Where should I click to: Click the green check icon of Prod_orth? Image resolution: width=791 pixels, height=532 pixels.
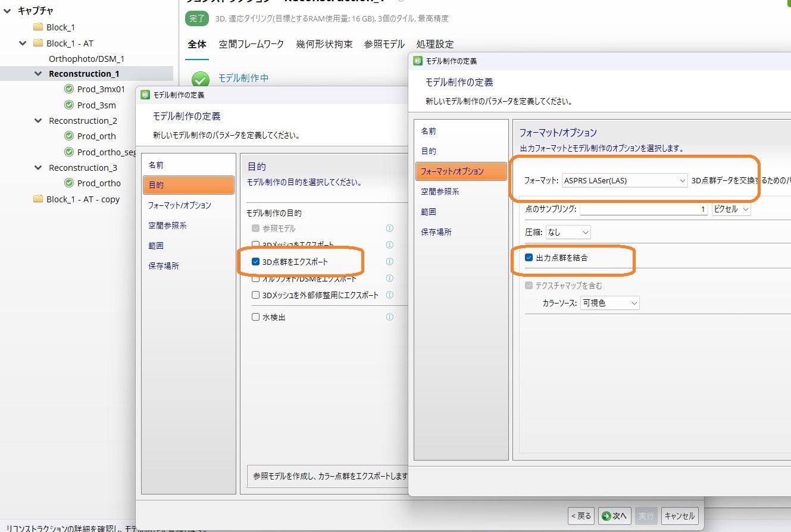point(69,136)
